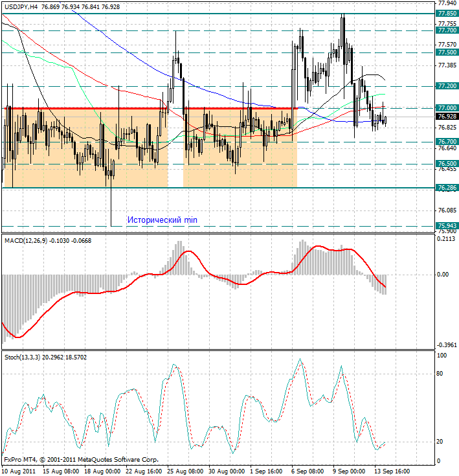Screen dimensions: 459x476
Task: Click the 30 Aug 00:00 time label
Action: [227, 471]
